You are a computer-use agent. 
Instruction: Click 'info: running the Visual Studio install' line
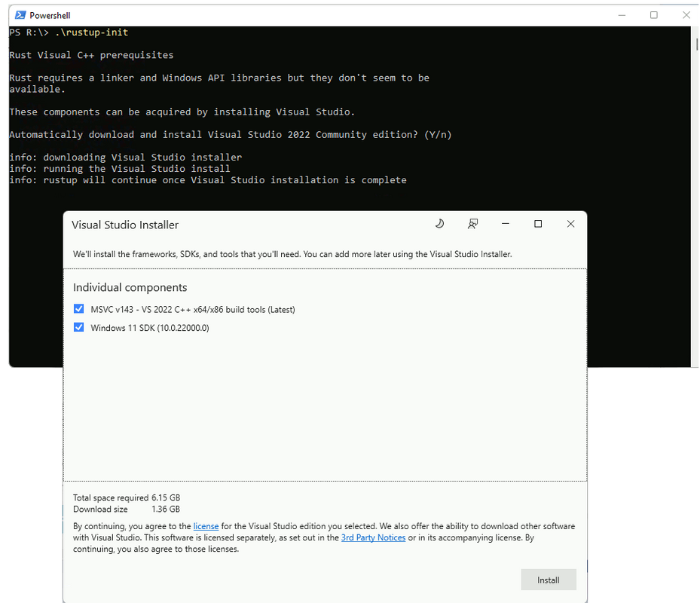pyautogui.click(x=120, y=168)
